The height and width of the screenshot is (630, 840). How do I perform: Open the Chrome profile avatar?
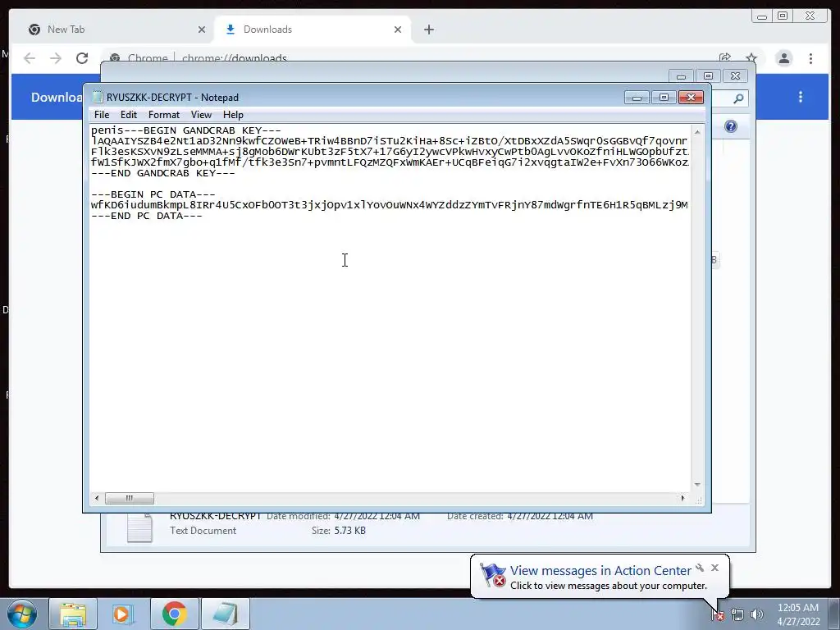[783, 58]
